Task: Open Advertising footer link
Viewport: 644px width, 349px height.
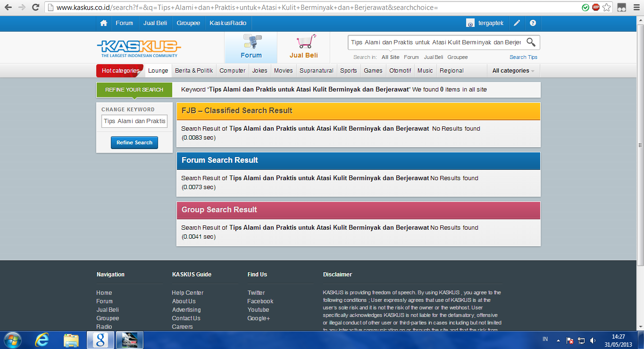Action: (x=186, y=310)
